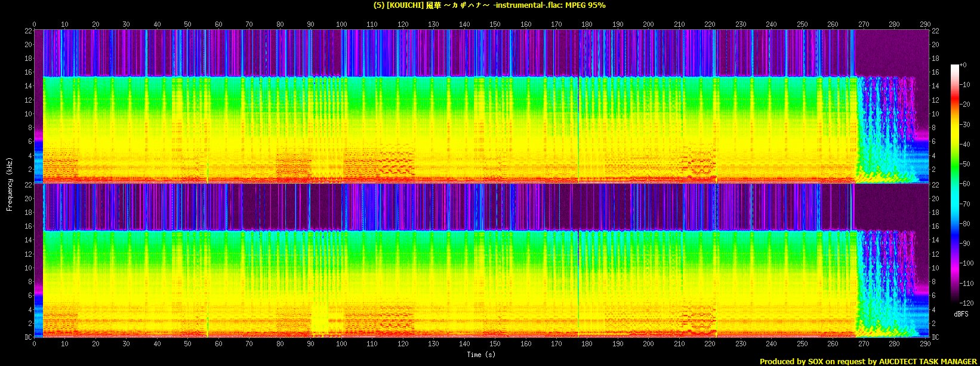Click the 0 mark on bottom time axis

click(35, 345)
